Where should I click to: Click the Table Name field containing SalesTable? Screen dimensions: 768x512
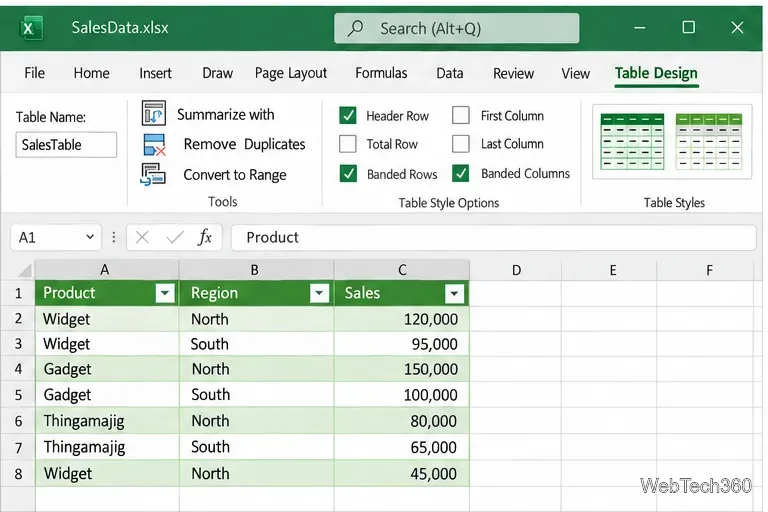(66, 145)
